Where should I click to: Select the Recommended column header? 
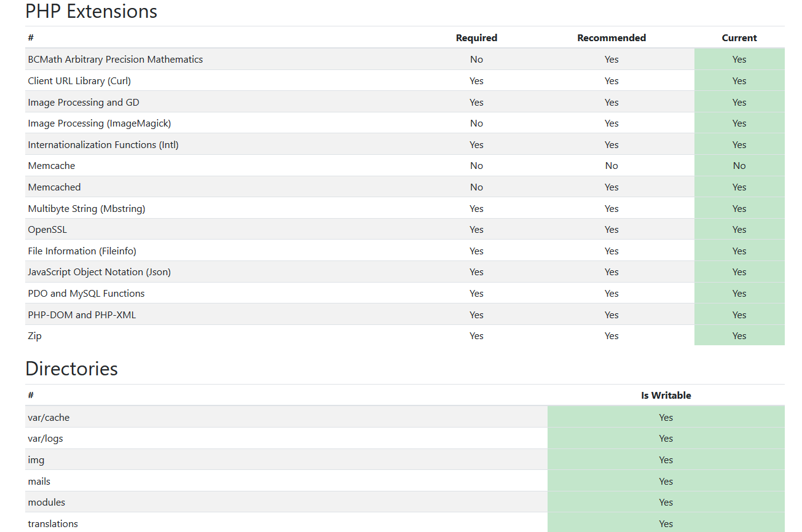(x=611, y=37)
